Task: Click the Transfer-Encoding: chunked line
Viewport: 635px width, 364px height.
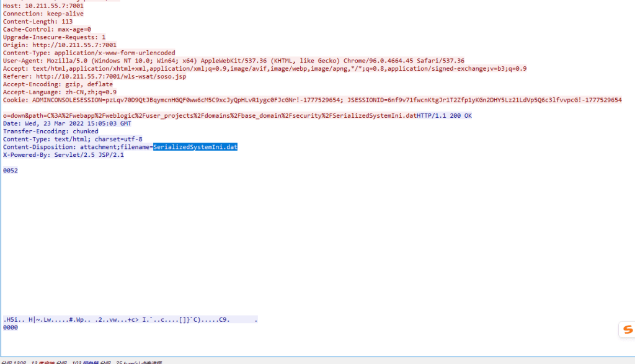Action: [x=50, y=131]
